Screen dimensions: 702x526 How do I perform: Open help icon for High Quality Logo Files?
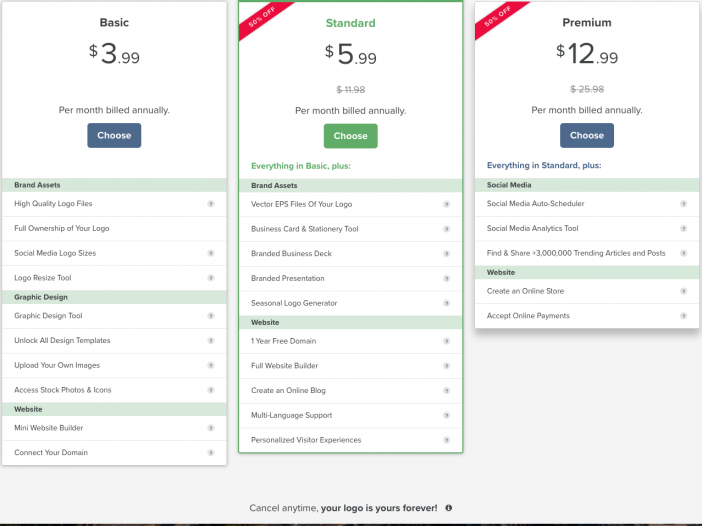coord(210,204)
